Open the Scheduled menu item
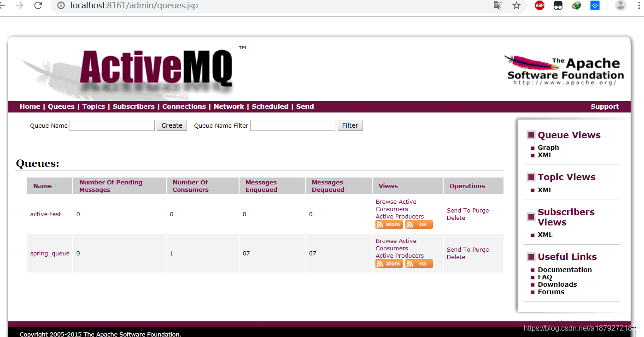Viewport: 644px width, 337px height. (x=270, y=106)
